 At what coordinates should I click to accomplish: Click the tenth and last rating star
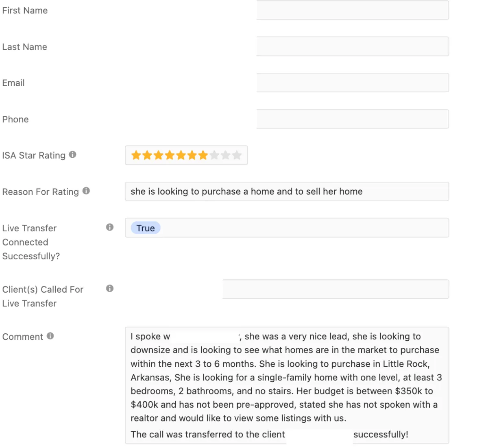click(x=237, y=155)
